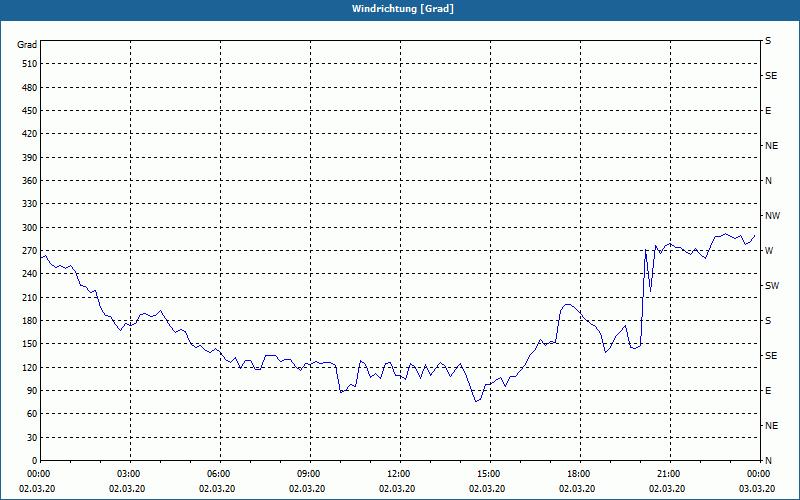Select the 12:00 time label
This screenshot has width=800, height=500.
(397, 474)
